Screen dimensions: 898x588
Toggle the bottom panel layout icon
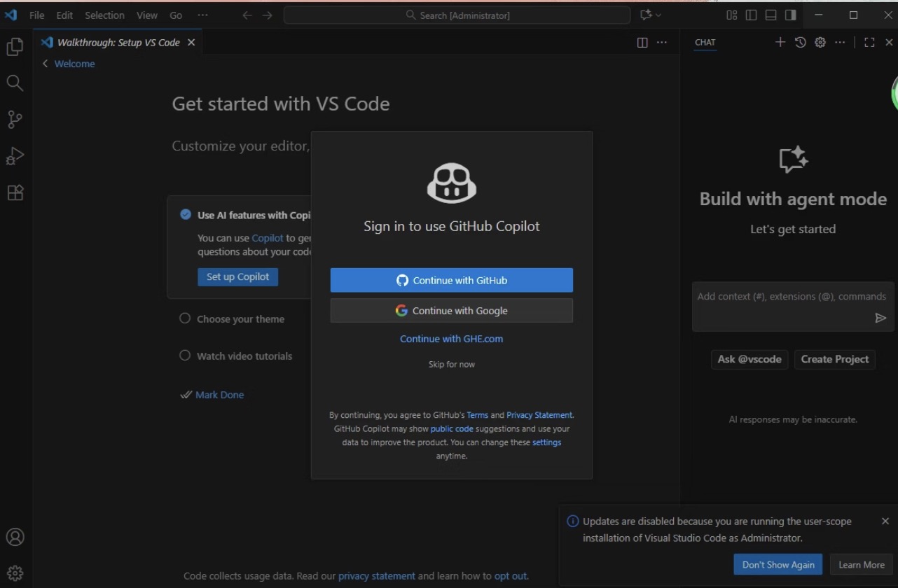point(771,15)
